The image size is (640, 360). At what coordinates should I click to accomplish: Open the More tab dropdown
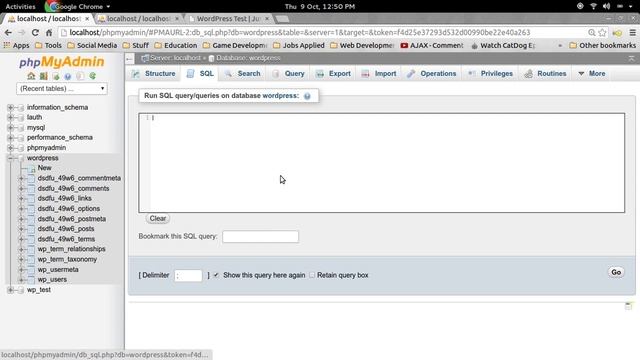coord(592,73)
